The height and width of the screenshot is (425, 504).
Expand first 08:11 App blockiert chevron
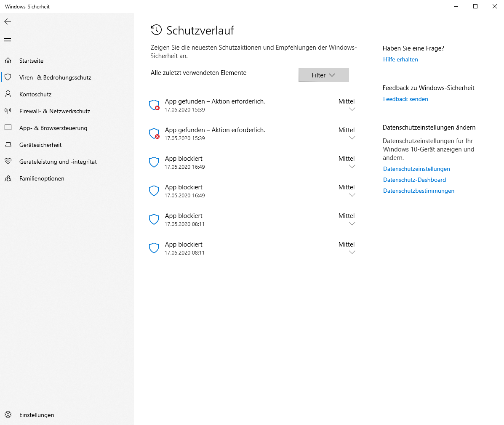click(x=352, y=224)
